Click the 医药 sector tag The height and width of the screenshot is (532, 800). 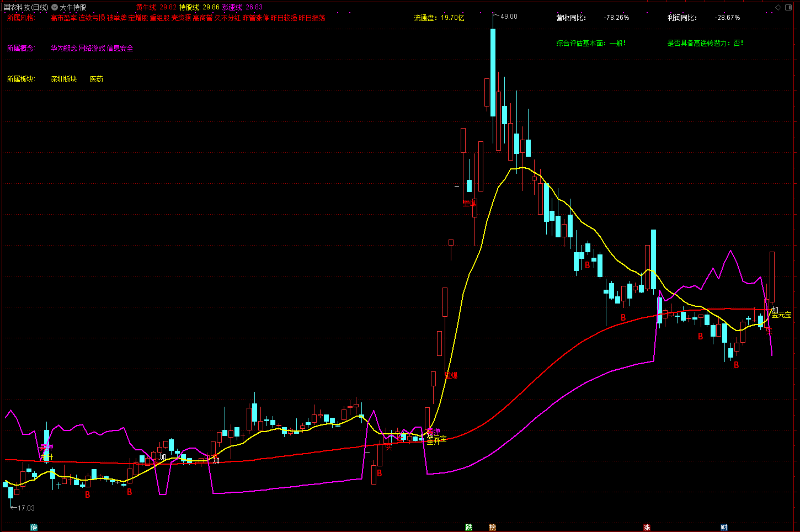97,79
